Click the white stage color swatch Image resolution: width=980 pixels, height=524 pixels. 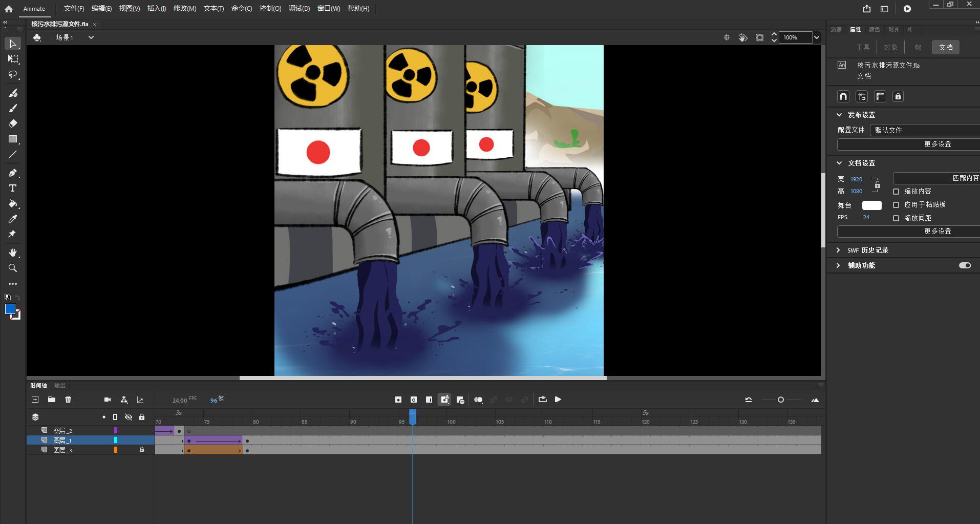pos(871,205)
